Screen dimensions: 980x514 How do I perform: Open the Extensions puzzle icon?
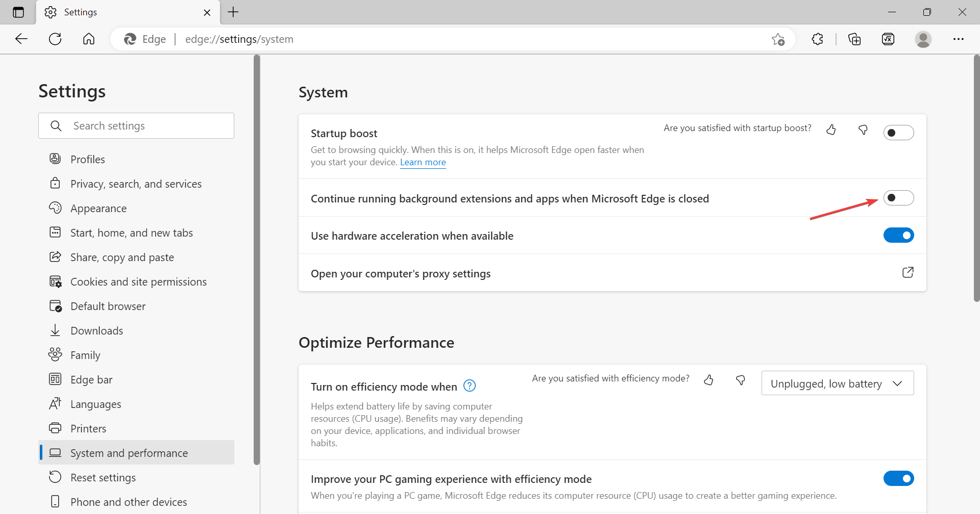817,39
